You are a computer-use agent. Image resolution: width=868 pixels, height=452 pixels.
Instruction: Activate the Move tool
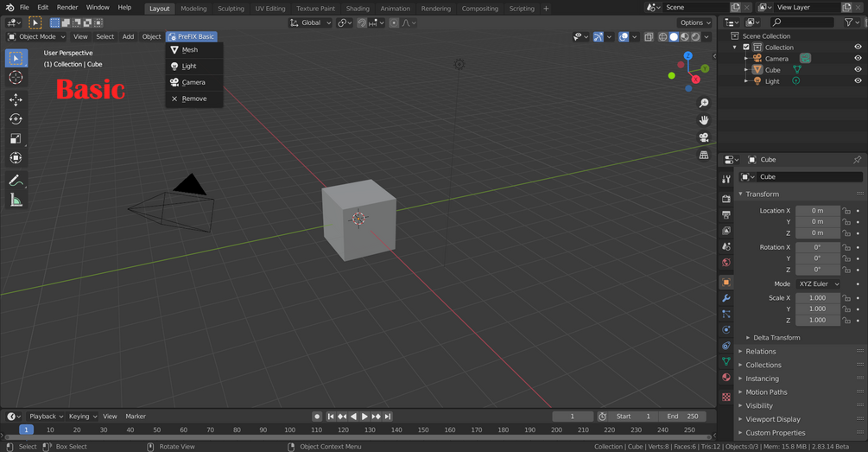point(16,99)
